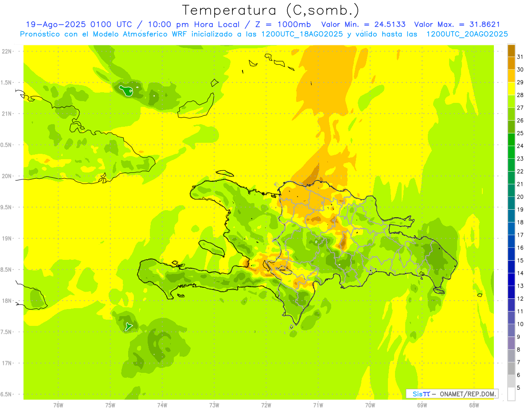Click the latitude label '20N'
Screen dimensions: 532x411
[x=7, y=176]
